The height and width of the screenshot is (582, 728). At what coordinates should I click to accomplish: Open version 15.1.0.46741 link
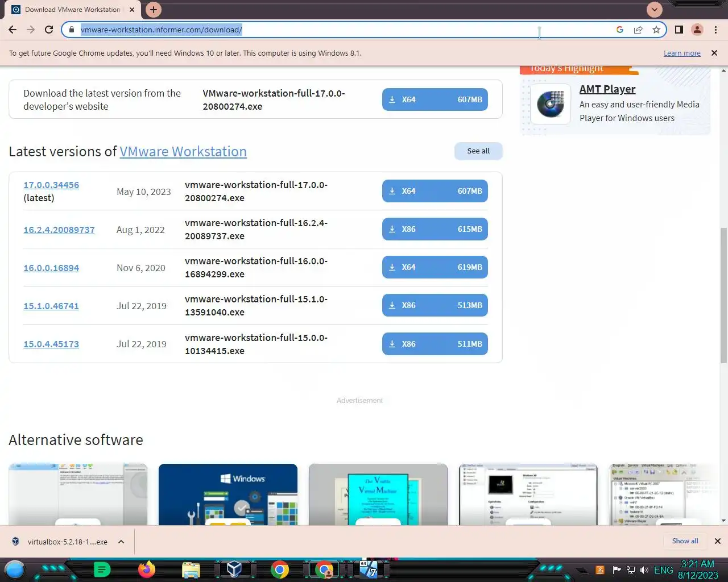pyautogui.click(x=51, y=306)
